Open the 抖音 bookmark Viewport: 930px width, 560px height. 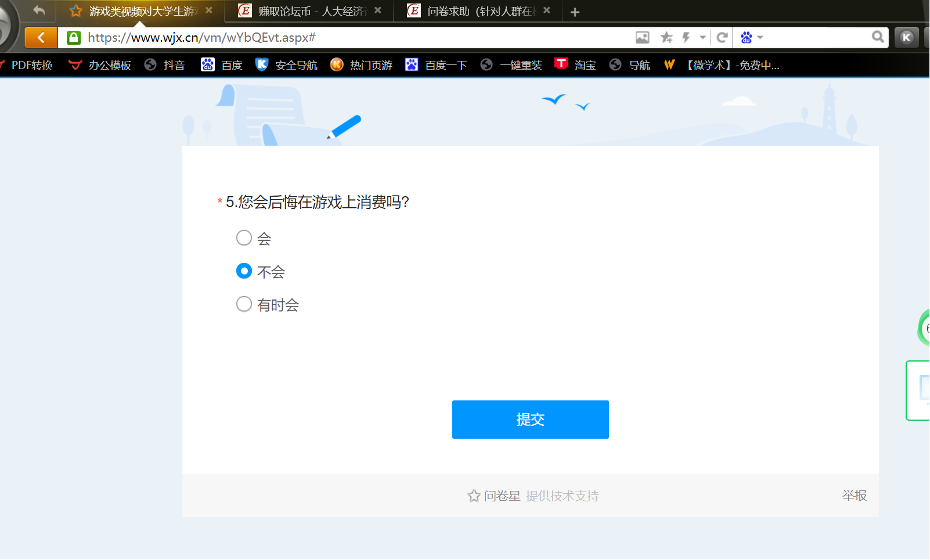pos(165,65)
